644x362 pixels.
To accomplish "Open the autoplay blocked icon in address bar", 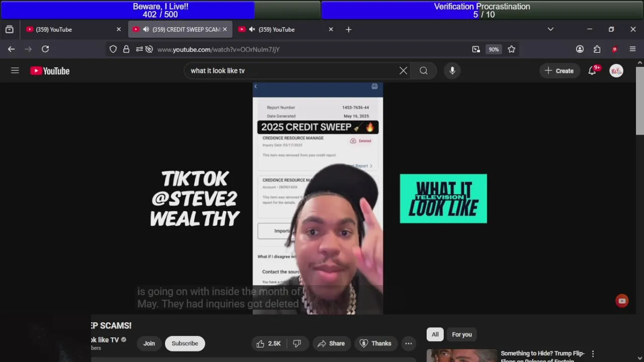I will 149,49.
